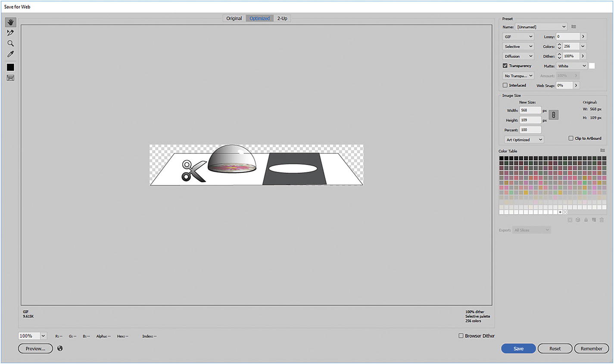The image size is (614, 364).
Task: Click the Preview in browser globe icon
Action: (x=59, y=348)
